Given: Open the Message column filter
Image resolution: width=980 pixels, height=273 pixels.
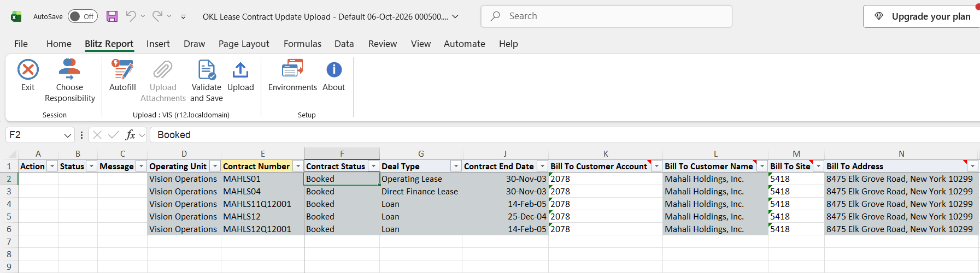Looking at the screenshot, I should point(142,166).
